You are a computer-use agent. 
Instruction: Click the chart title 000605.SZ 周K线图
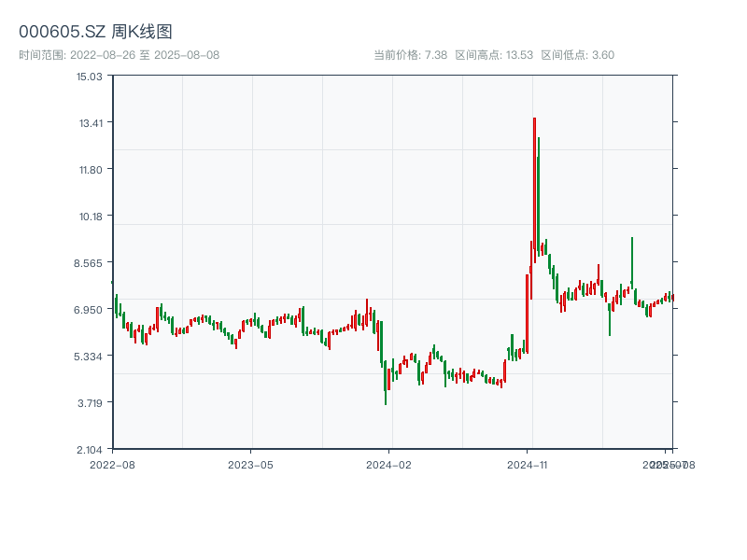[x=95, y=33]
